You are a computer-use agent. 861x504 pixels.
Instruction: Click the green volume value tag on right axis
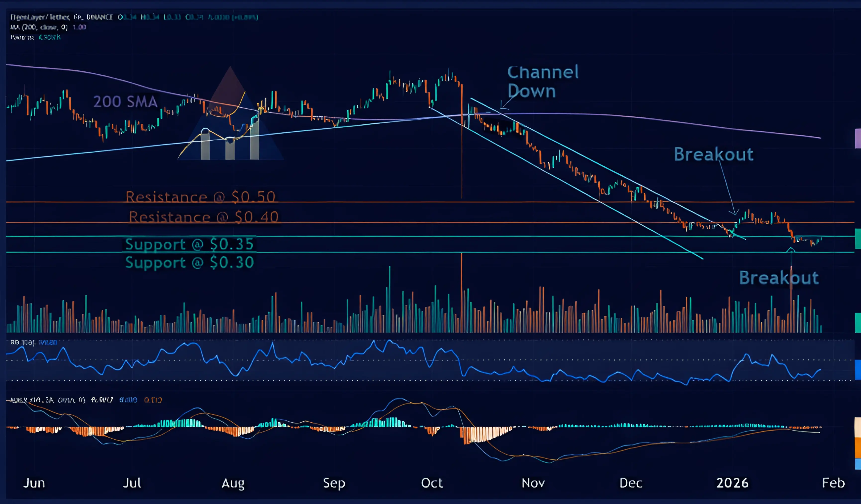858,323
